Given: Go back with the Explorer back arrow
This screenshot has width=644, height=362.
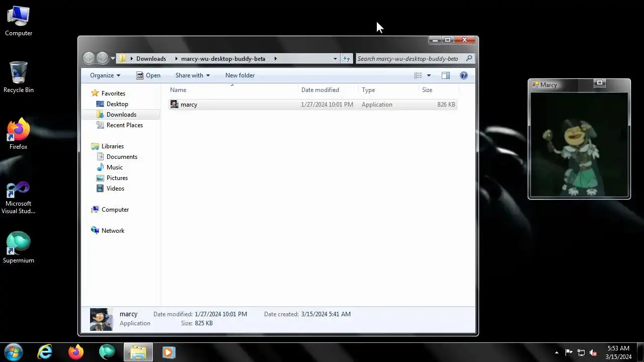Looking at the screenshot, I should point(89,58).
